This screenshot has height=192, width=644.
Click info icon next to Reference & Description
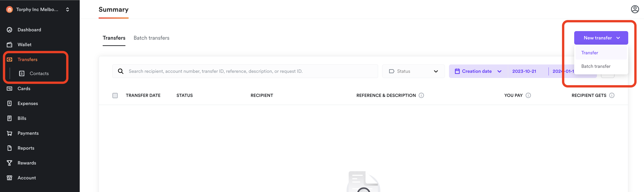(x=421, y=95)
